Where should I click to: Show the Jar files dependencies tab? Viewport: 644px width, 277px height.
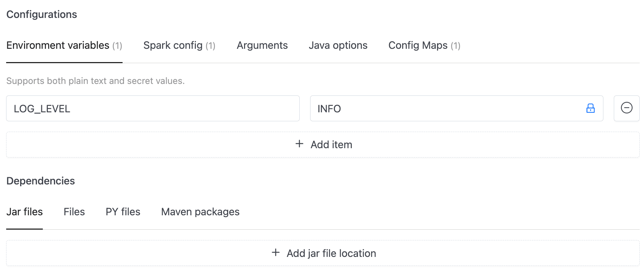pos(24,212)
